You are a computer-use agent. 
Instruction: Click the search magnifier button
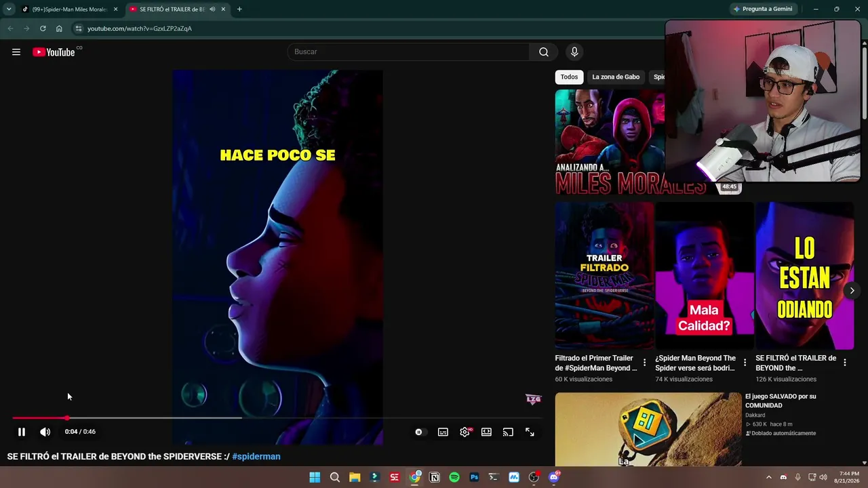pos(544,52)
